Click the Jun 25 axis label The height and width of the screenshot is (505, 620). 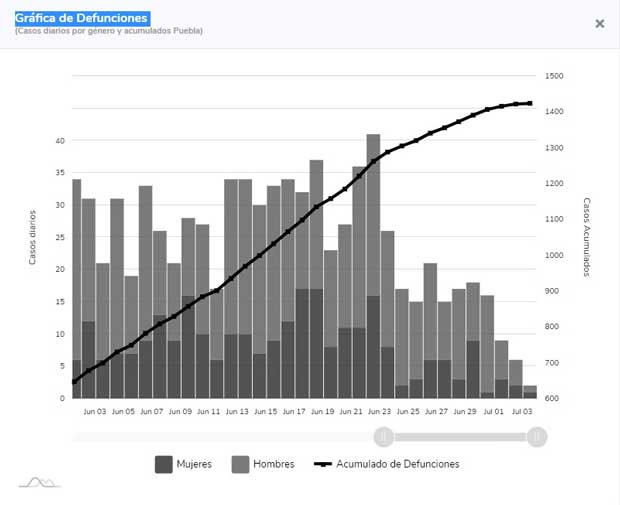pyautogui.click(x=408, y=412)
